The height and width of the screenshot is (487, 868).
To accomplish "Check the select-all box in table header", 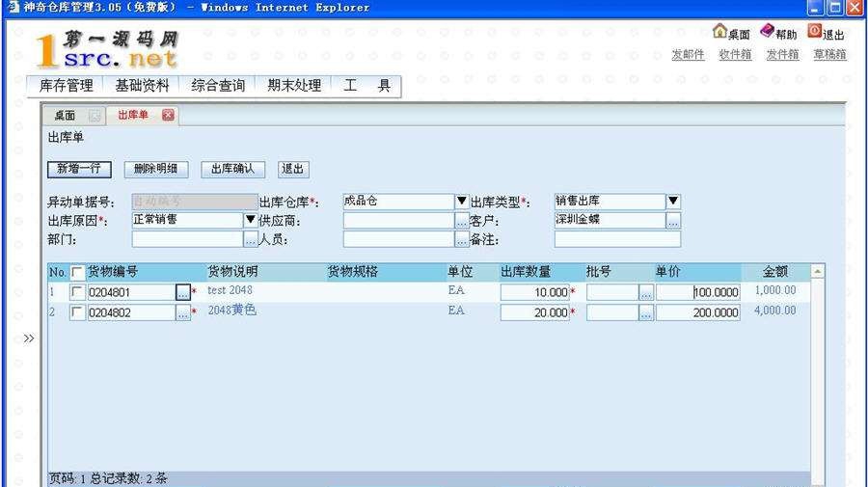I will click(x=77, y=272).
